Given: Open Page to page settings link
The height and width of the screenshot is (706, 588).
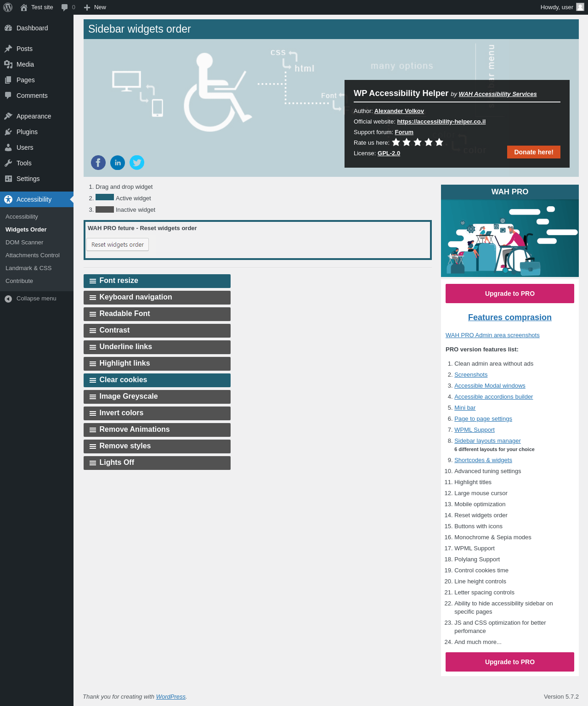Looking at the screenshot, I should 483,419.
